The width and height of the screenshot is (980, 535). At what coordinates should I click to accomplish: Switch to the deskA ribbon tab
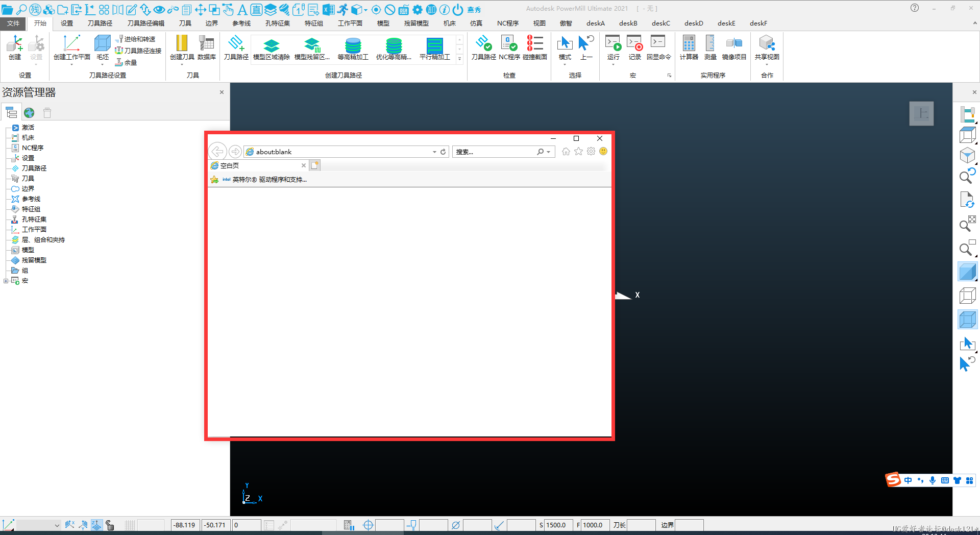pyautogui.click(x=596, y=23)
